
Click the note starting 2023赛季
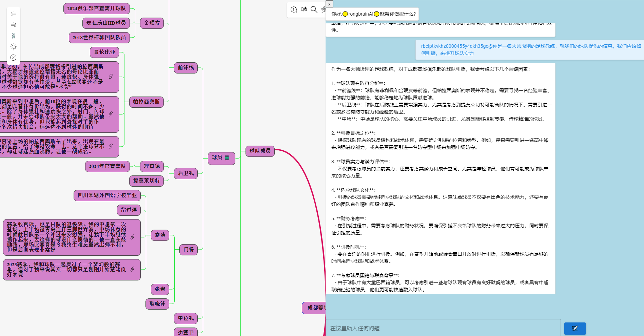(72, 270)
